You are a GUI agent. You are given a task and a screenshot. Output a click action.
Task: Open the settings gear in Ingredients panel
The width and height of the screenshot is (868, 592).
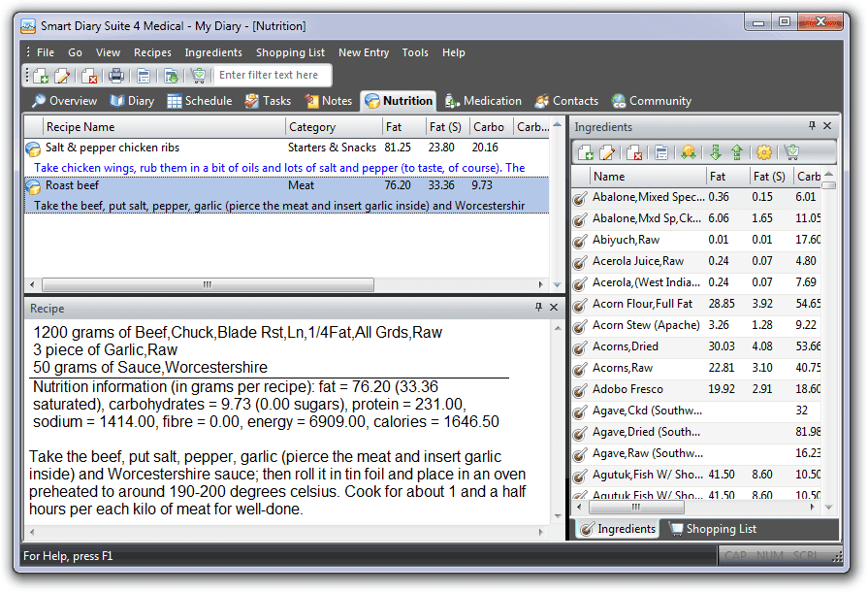[764, 152]
